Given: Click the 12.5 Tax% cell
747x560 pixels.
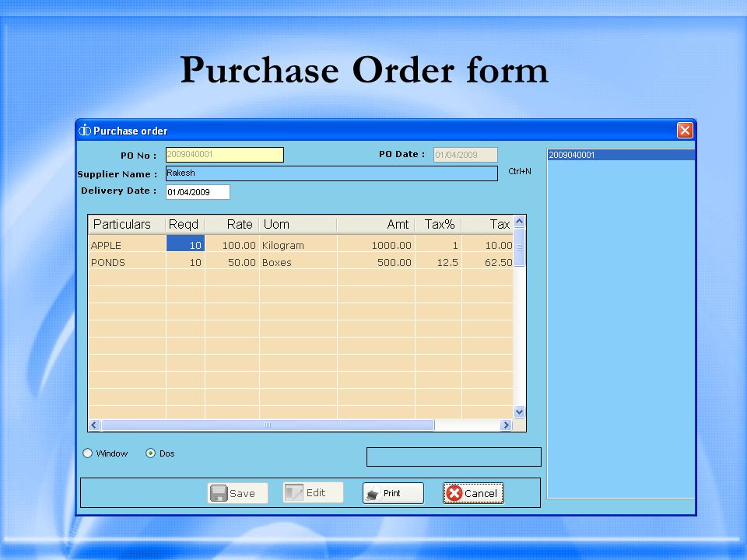Looking at the screenshot, I should pos(438,262).
